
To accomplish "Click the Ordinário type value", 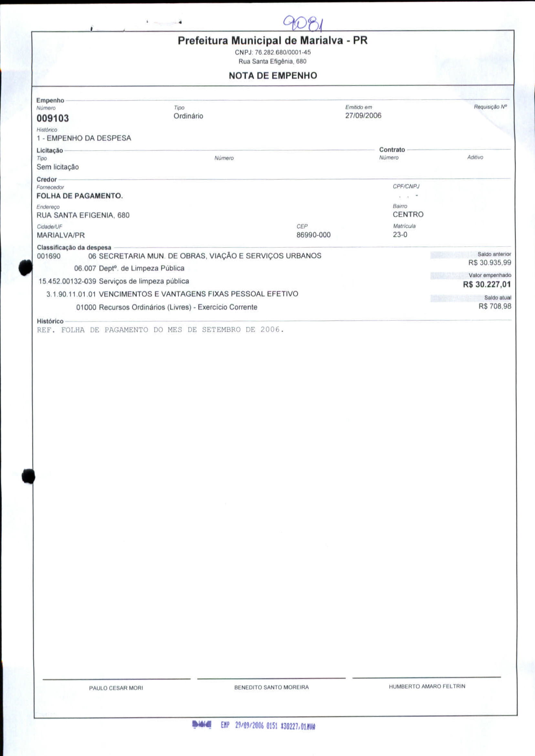I will tap(188, 116).
